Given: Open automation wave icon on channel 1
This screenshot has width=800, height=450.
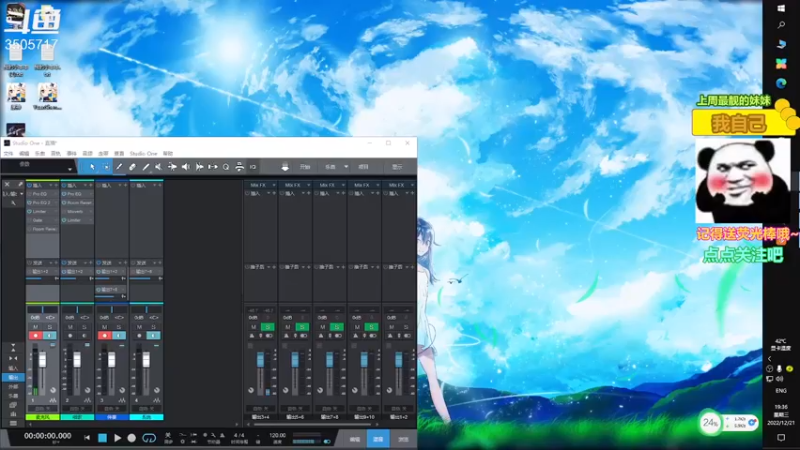Looking at the screenshot, I should (53, 400).
